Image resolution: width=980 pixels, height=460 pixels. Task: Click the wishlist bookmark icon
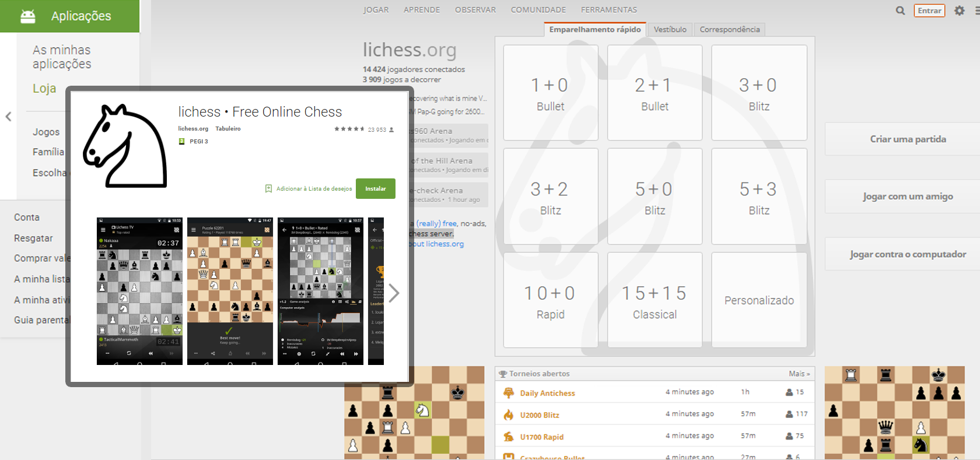click(x=268, y=189)
